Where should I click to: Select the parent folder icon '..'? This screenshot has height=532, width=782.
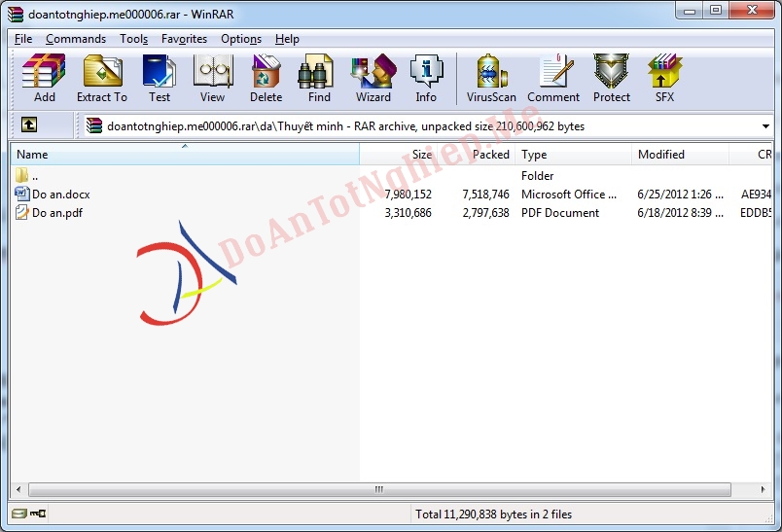(x=21, y=175)
